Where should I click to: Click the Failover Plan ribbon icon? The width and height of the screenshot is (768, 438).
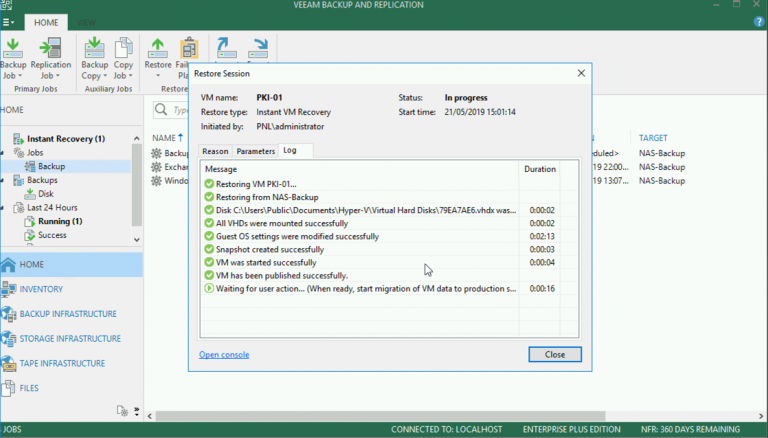(x=188, y=49)
